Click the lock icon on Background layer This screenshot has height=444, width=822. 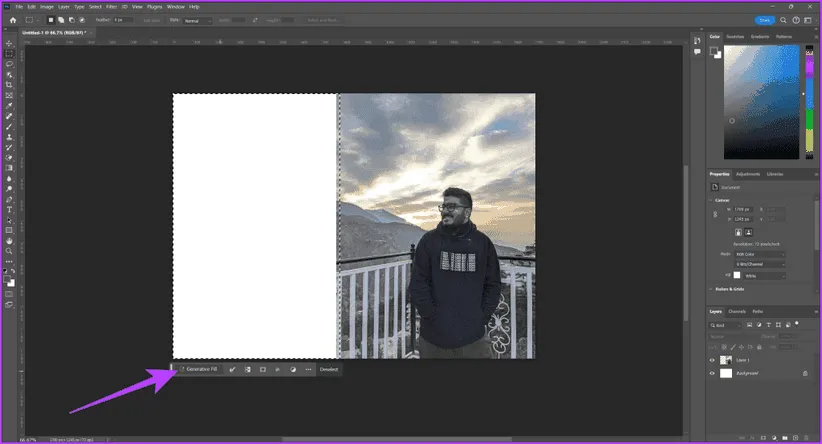[x=805, y=373]
